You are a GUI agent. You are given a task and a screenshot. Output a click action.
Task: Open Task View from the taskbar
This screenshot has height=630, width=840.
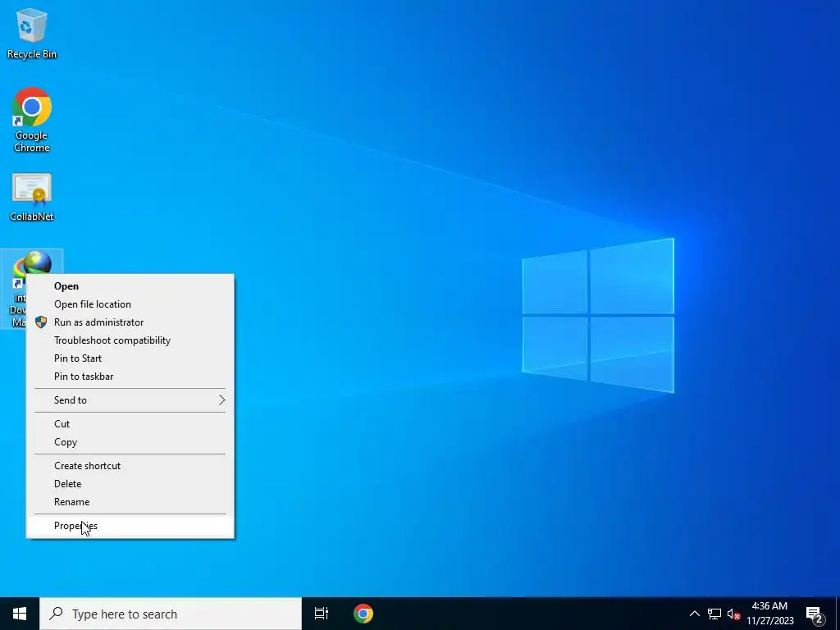[x=322, y=614]
